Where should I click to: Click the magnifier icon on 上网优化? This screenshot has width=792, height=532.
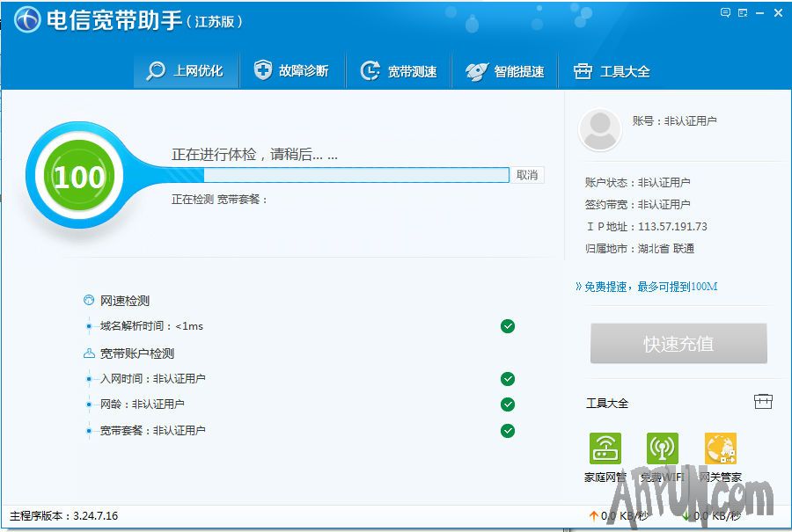click(156, 70)
